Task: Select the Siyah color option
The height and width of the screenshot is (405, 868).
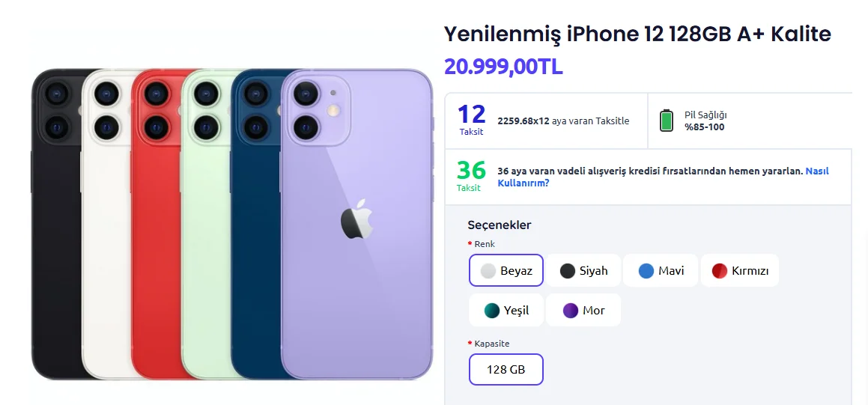Action: 583,270
